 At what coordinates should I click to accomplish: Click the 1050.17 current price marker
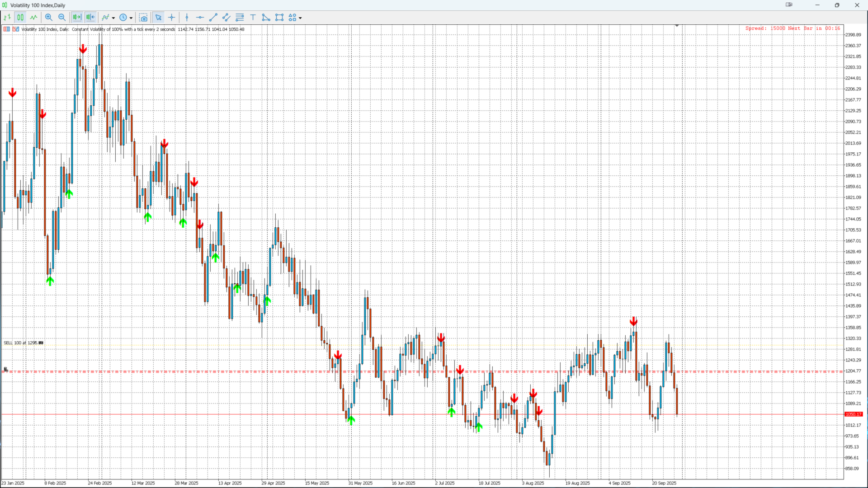854,414
